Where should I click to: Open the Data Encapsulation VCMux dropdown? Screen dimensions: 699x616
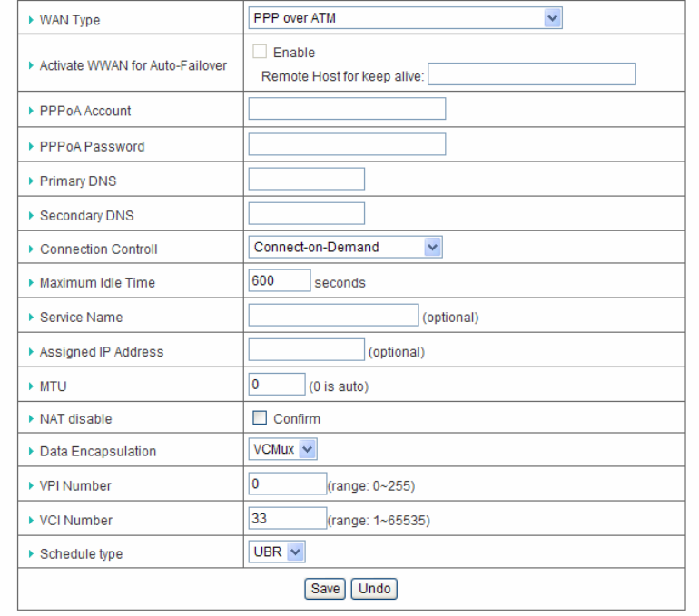[281, 450]
